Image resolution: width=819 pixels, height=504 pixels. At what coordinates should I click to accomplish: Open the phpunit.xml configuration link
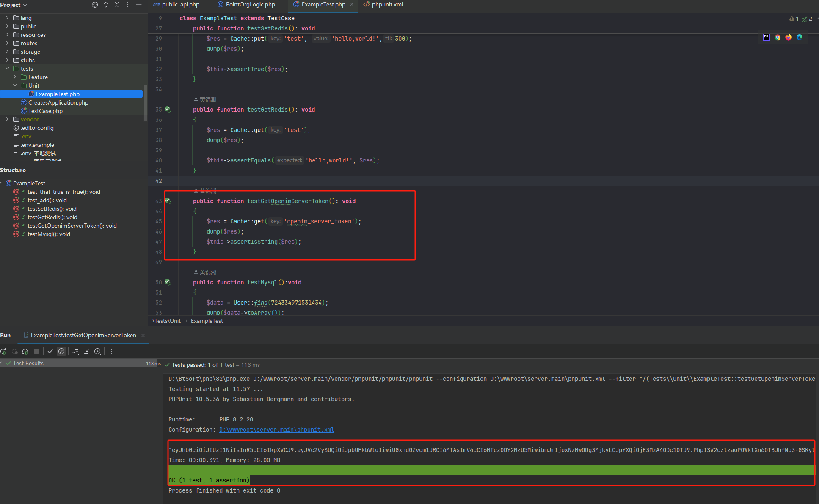[276, 430]
